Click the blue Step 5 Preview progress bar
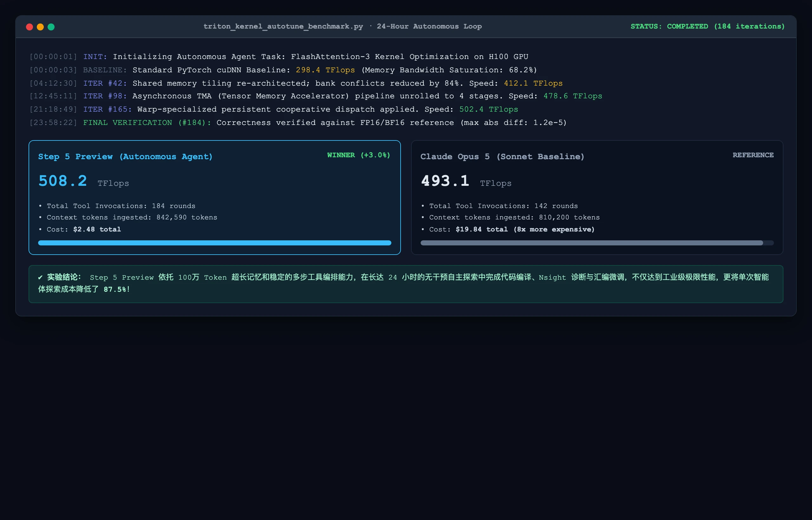The height and width of the screenshot is (520, 812). [x=214, y=243]
